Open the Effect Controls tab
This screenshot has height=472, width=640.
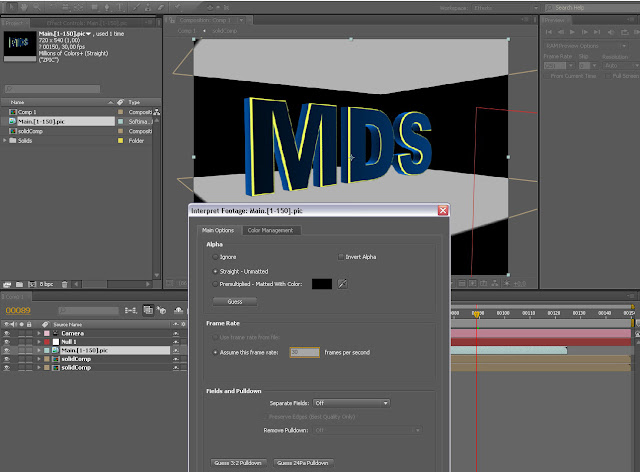(87, 23)
